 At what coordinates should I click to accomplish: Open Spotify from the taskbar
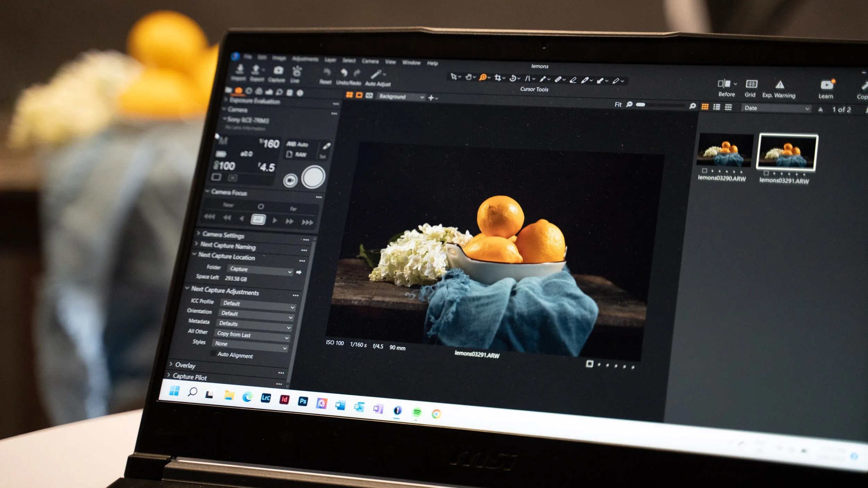point(417,412)
